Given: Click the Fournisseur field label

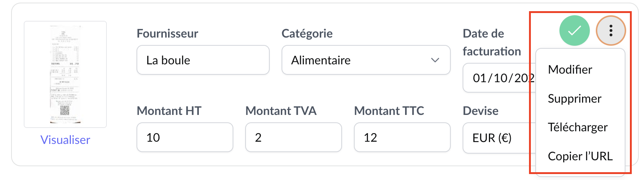Looking at the screenshot, I should [x=167, y=33].
